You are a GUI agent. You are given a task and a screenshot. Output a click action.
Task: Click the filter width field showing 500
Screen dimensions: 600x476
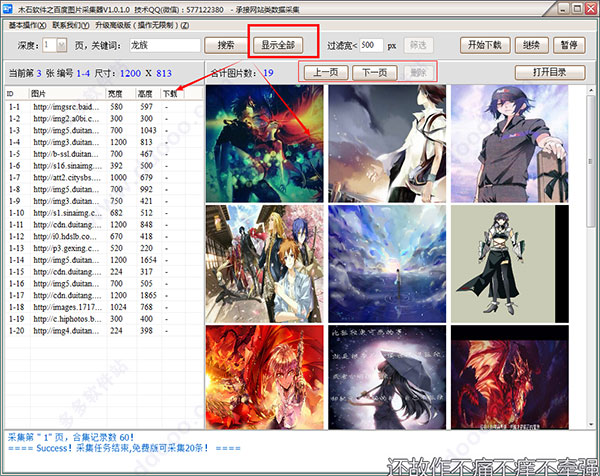pyautogui.click(x=371, y=45)
